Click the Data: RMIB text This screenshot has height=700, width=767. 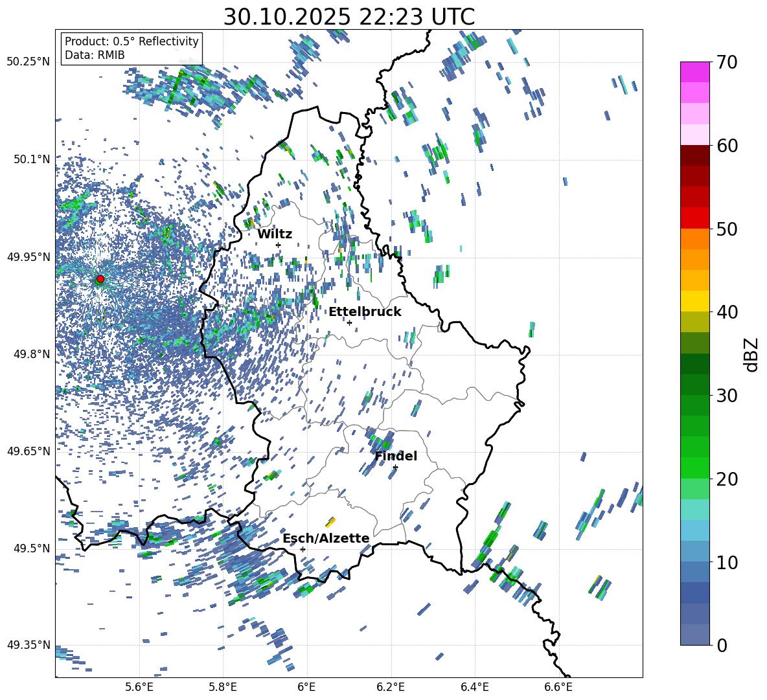coord(95,55)
